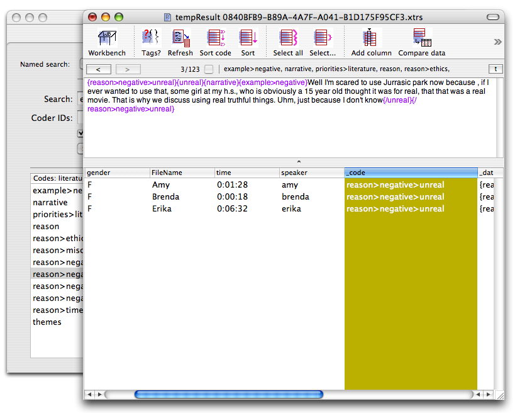
Task: Click the 0:06:32 time cell
Action: pyautogui.click(x=233, y=208)
